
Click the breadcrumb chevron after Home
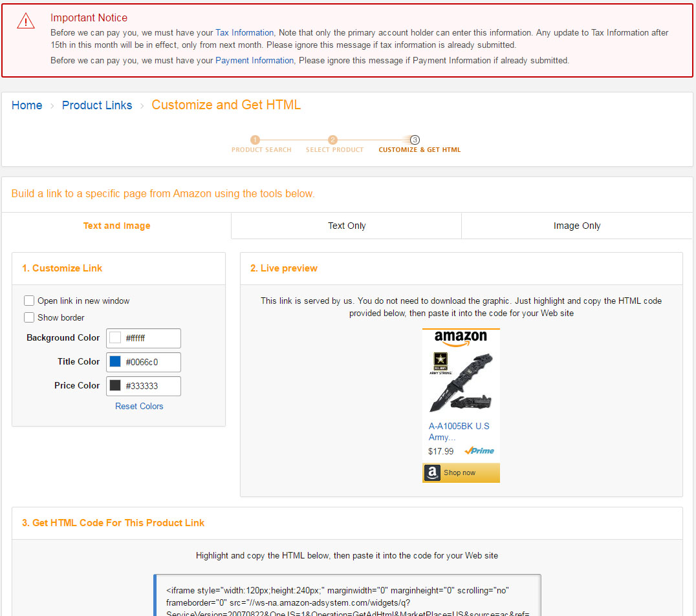click(x=52, y=106)
